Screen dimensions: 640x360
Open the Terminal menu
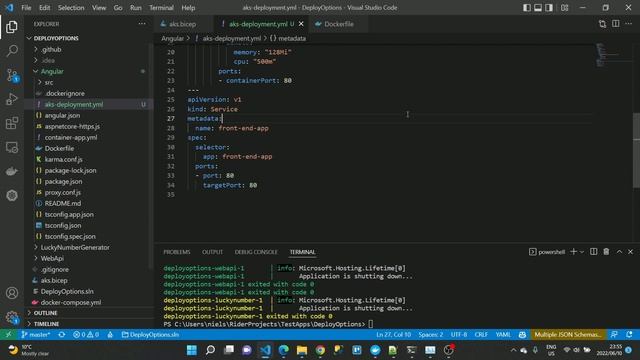point(161,8)
